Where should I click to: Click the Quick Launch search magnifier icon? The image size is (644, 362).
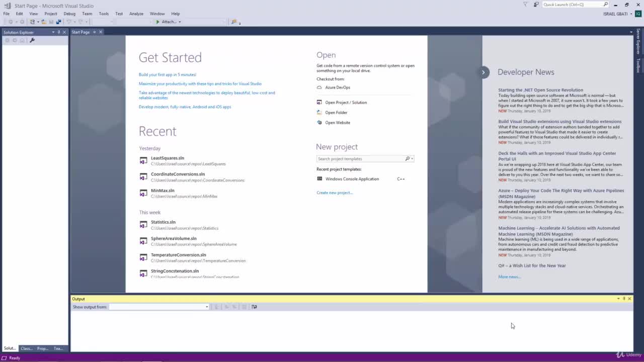(x=606, y=5)
